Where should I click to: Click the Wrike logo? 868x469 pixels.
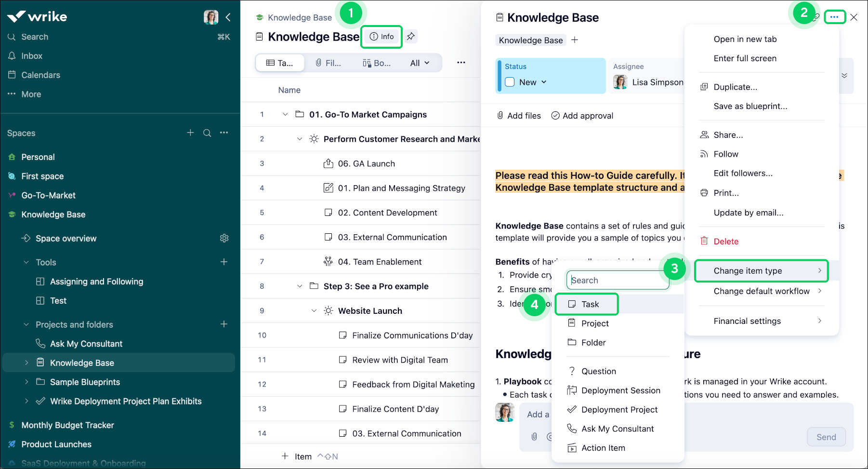click(37, 16)
